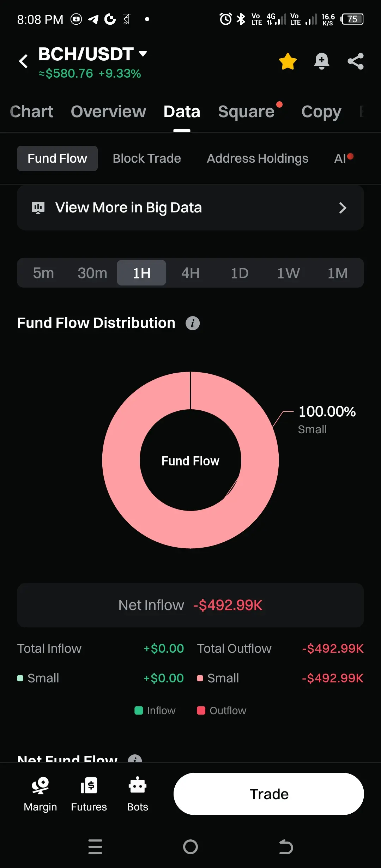381x868 pixels.
Task: Open View More in Big Data chevron
Action: pos(342,208)
